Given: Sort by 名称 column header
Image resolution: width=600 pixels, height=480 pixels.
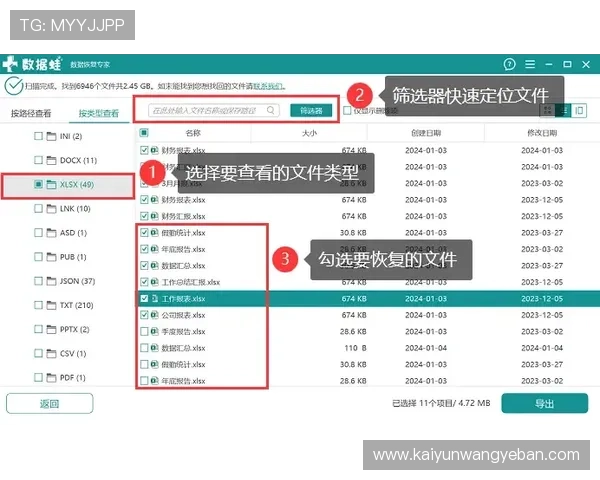Looking at the screenshot, I should click(x=193, y=133).
